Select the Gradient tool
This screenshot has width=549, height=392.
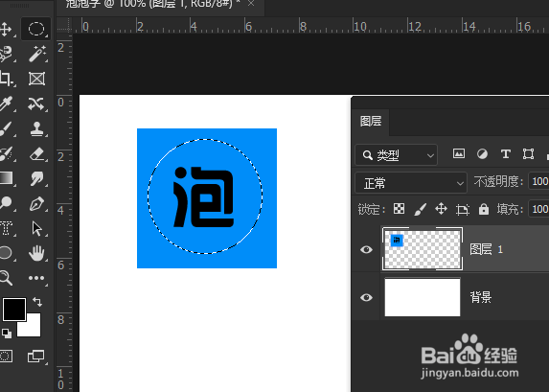(6, 178)
